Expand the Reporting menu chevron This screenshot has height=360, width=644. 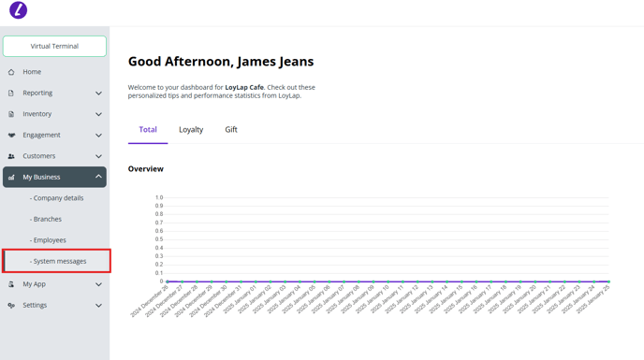pos(98,94)
